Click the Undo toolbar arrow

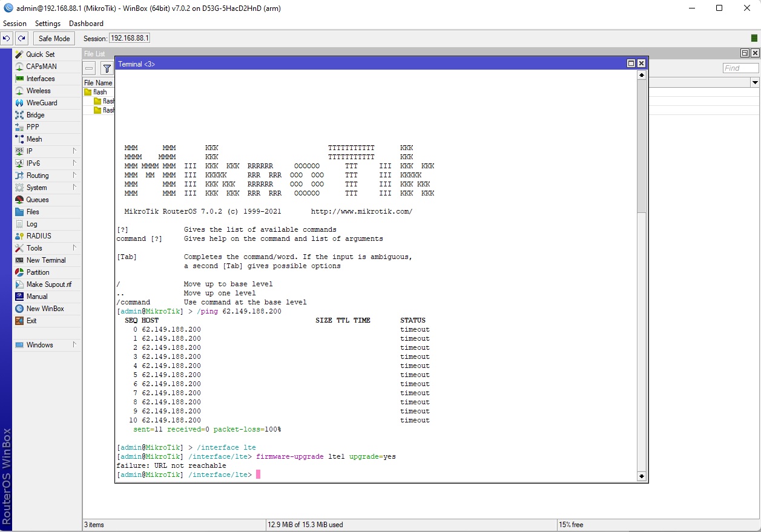[7, 38]
